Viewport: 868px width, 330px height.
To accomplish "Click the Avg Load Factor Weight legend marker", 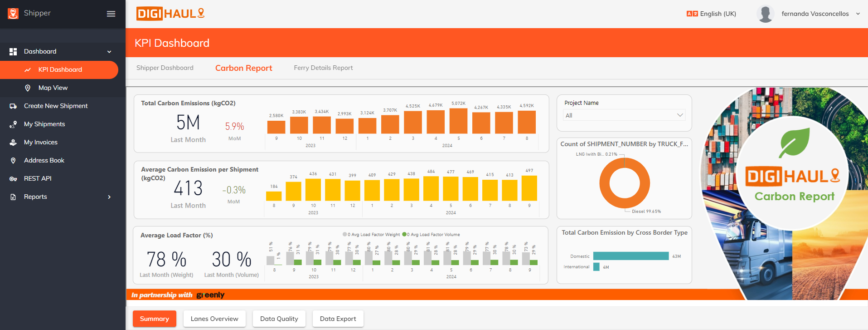I will [345, 235].
